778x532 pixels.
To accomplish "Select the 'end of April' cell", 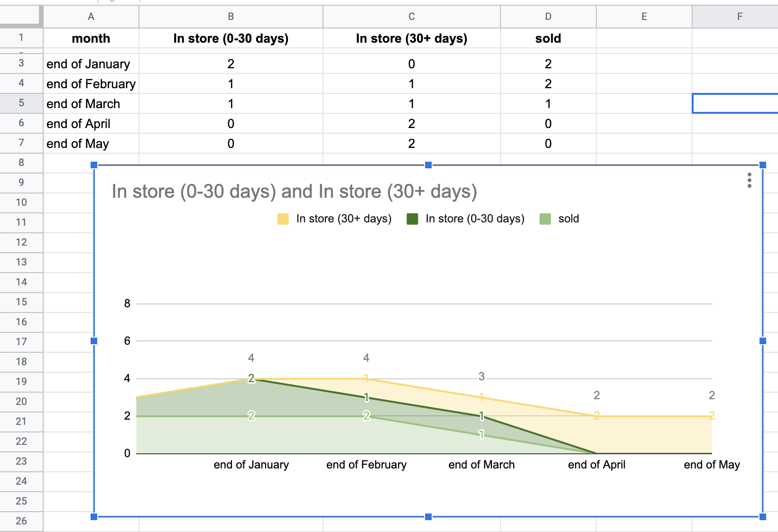I will [x=91, y=124].
